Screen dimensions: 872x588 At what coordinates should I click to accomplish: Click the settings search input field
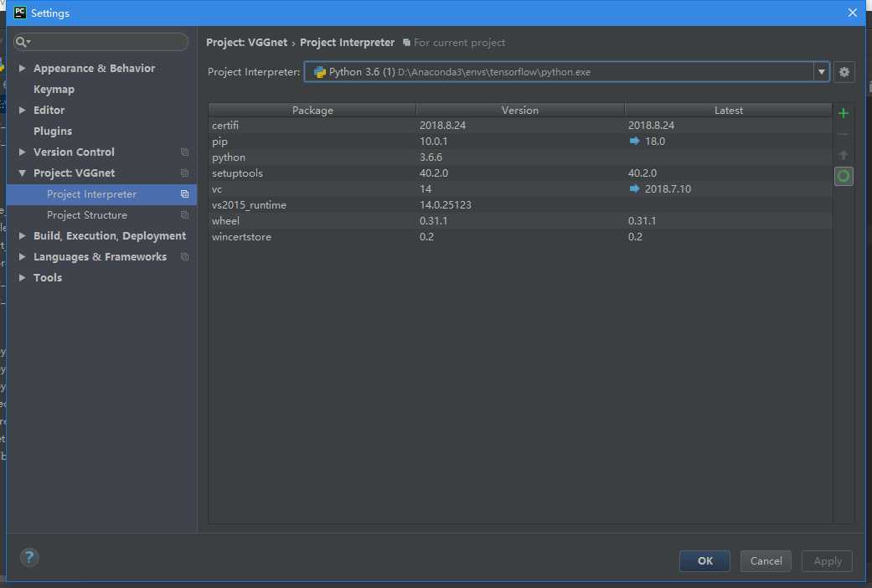point(101,42)
